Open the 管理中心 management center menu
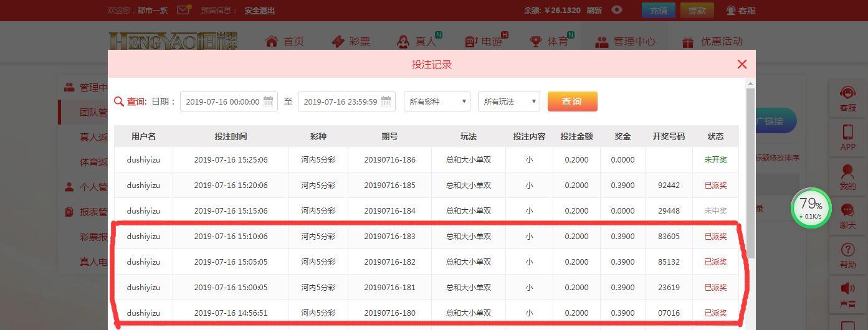The height and width of the screenshot is (330, 868). (x=625, y=42)
